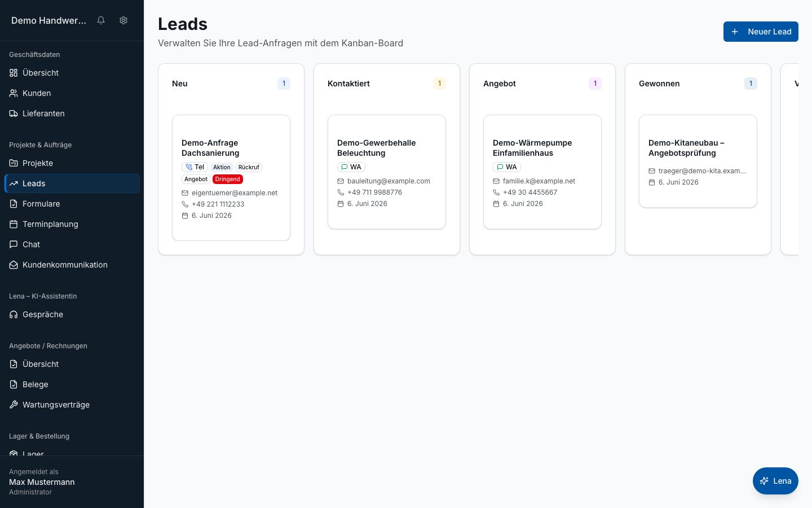812x508 pixels.
Task: Click the Angebot tag on Dachsanierung card
Action: point(196,179)
